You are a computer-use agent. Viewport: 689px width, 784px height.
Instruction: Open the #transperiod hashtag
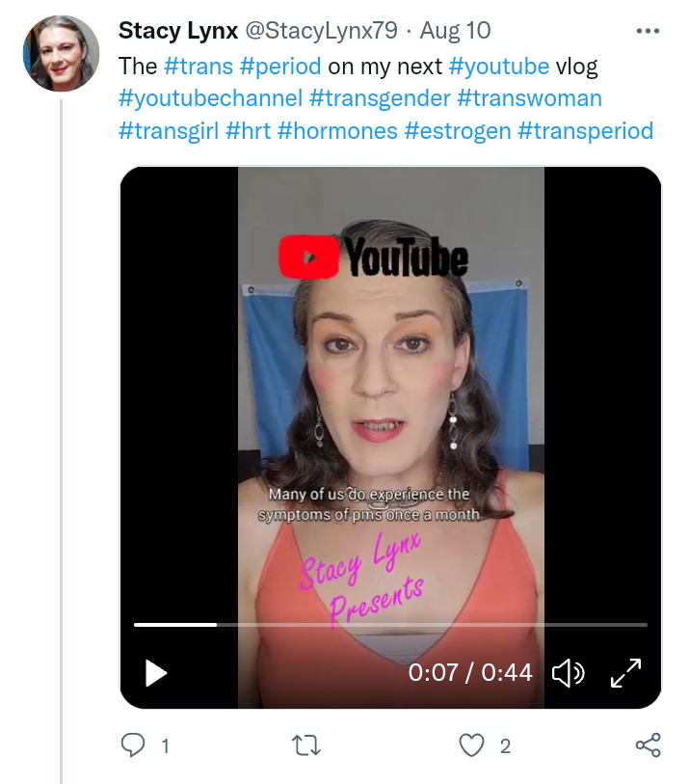coord(586,131)
